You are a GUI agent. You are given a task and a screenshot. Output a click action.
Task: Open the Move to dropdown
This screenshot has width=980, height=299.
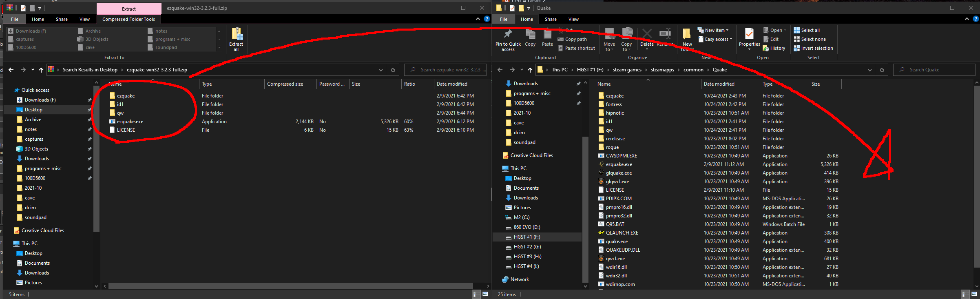click(x=609, y=40)
